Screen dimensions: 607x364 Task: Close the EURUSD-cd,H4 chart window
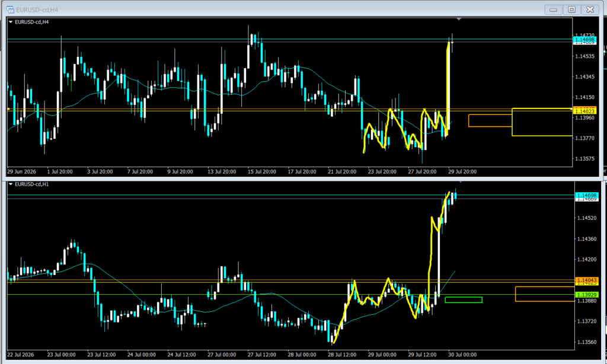[x=590, y=9]
